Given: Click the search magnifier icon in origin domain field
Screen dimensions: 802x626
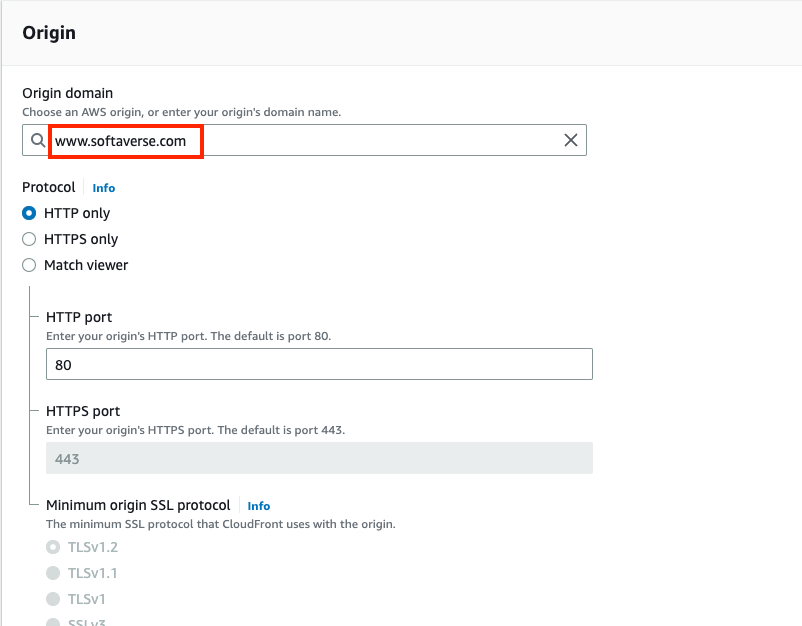Looking at the screenshot, I should coord(38,140).
